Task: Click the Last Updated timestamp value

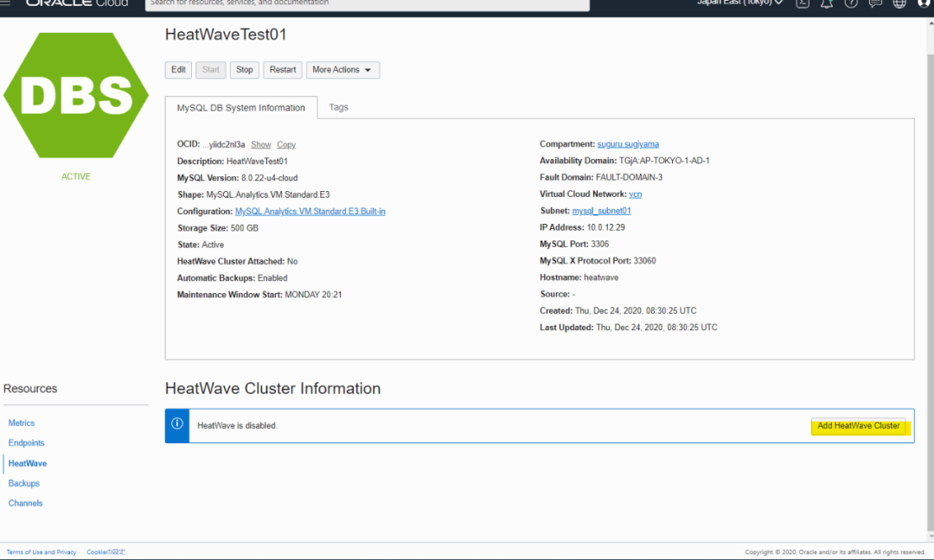Action: [656, 328]
